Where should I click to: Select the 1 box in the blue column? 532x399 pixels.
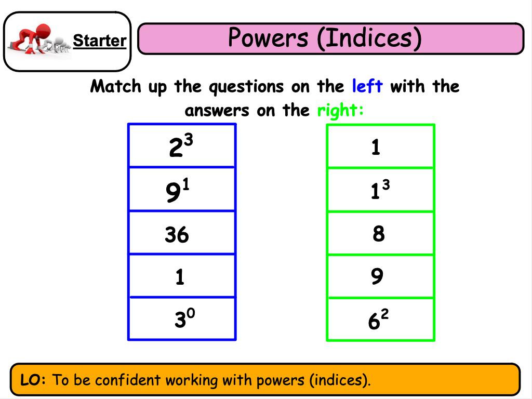182,277
